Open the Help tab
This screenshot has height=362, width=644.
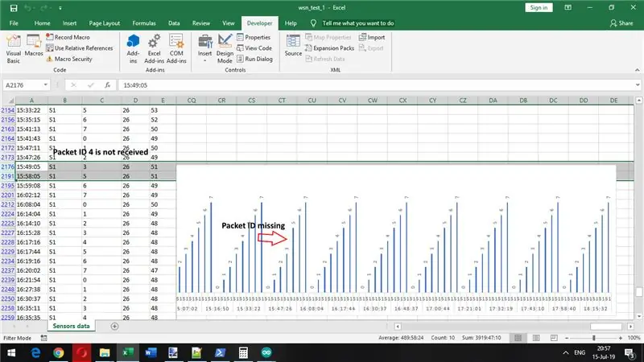point(291,23)
